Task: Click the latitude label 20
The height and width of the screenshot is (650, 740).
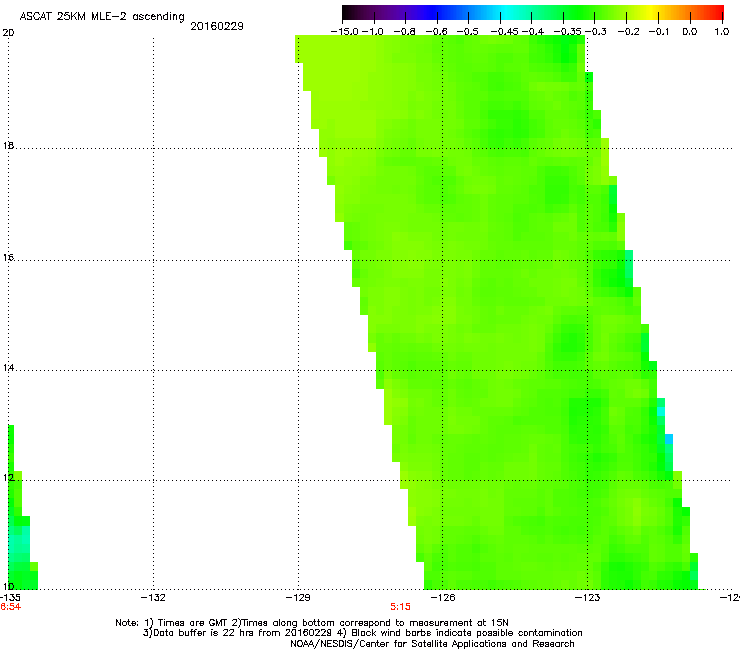Action: pyautogui.click(x=8, y=33)
